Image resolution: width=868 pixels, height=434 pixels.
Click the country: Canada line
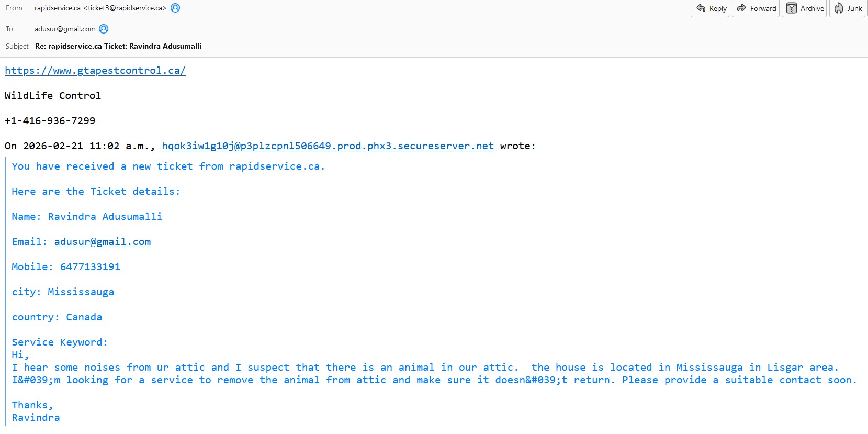57,317
